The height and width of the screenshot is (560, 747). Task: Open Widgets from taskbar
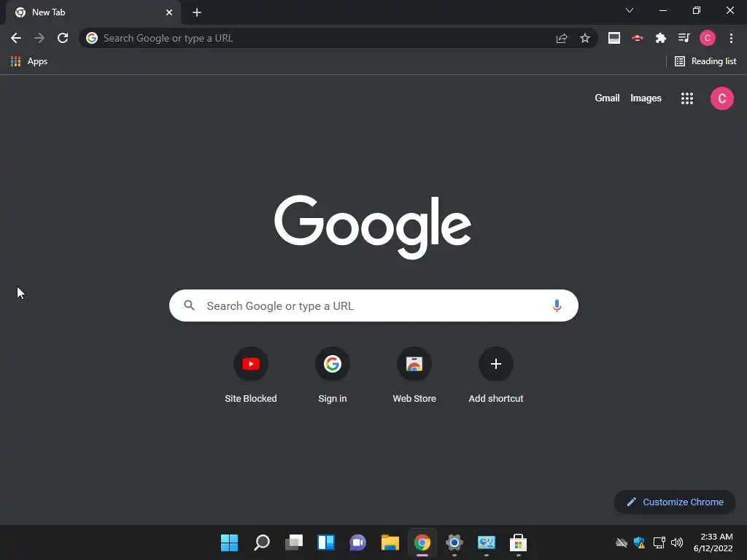click(x=326, y=542)
